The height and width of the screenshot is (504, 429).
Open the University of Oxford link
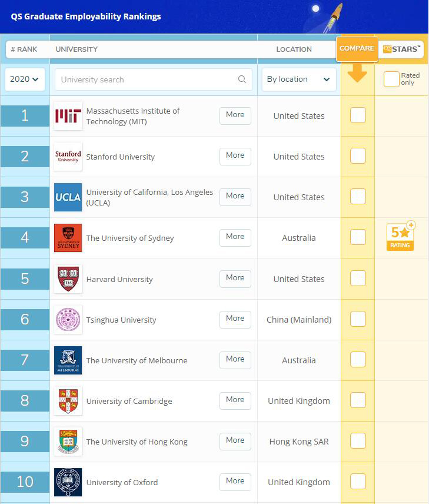tap(122, 482)
